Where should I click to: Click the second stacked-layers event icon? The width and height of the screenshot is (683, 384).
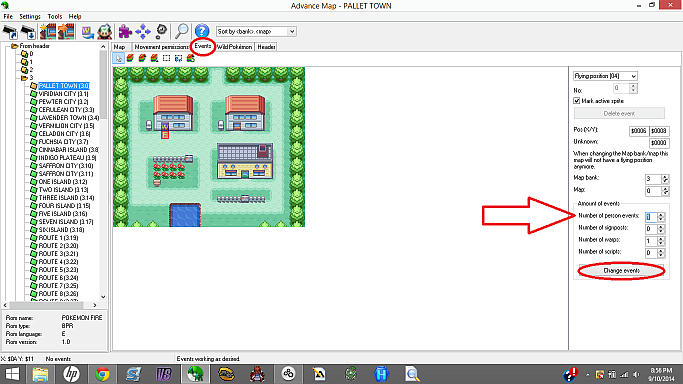(142, 58)
